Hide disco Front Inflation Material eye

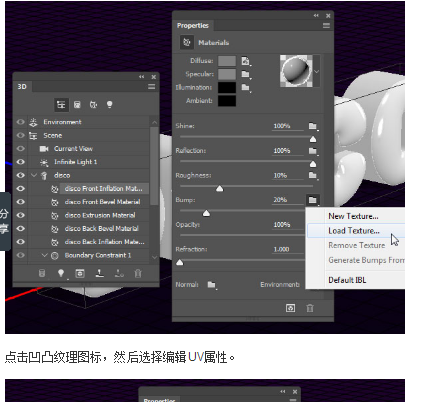21,189
